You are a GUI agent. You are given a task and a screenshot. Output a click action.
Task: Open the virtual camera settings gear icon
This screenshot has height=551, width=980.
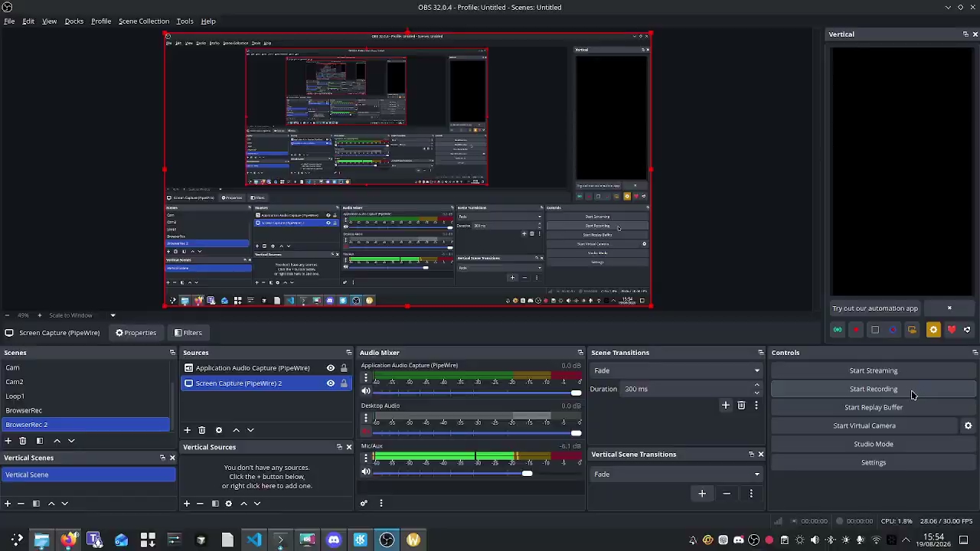click(968, 425)
